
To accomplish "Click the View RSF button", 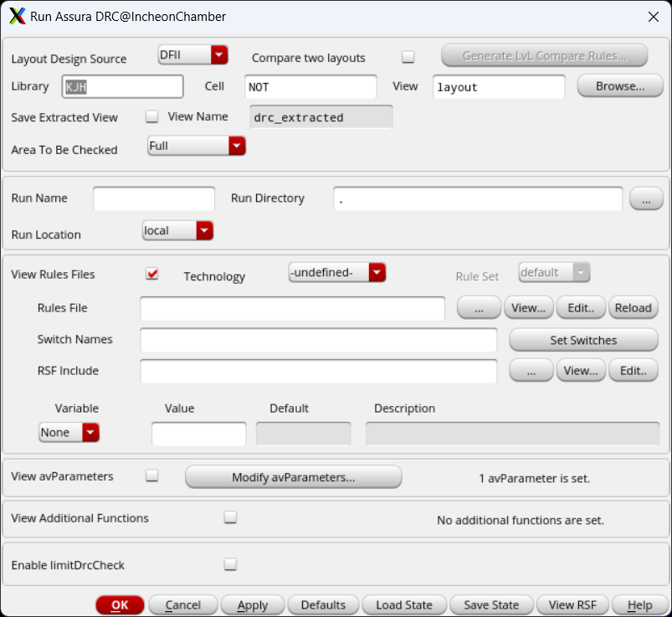I will point(572,605).
